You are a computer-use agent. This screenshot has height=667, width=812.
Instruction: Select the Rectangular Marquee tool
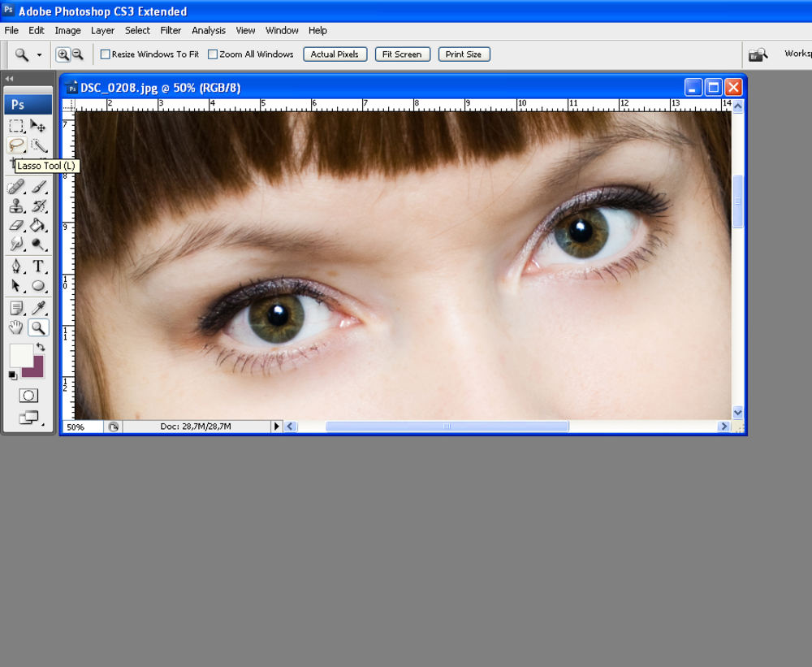click(x=16, y=125)
